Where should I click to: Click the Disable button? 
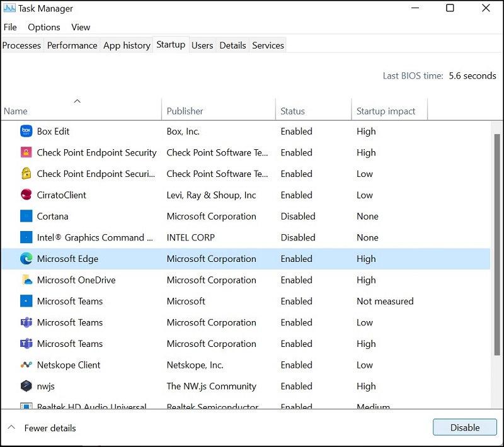coord(465,427)
